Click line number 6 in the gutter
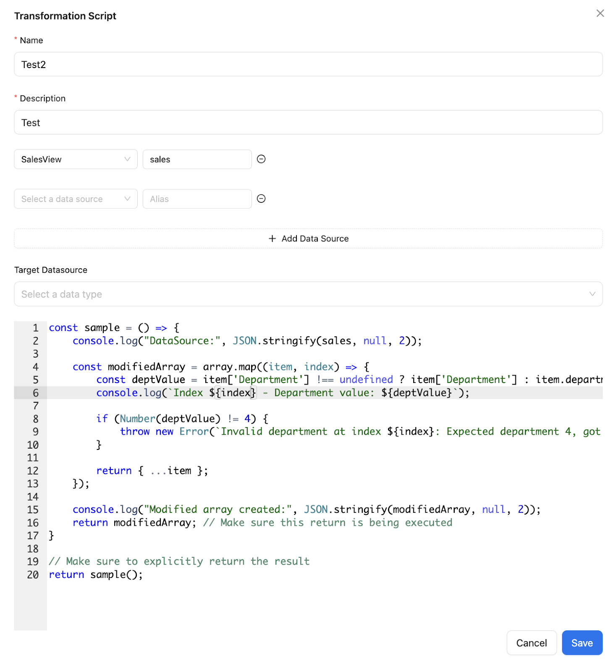 pyautogui.click(x=36, y=393)
